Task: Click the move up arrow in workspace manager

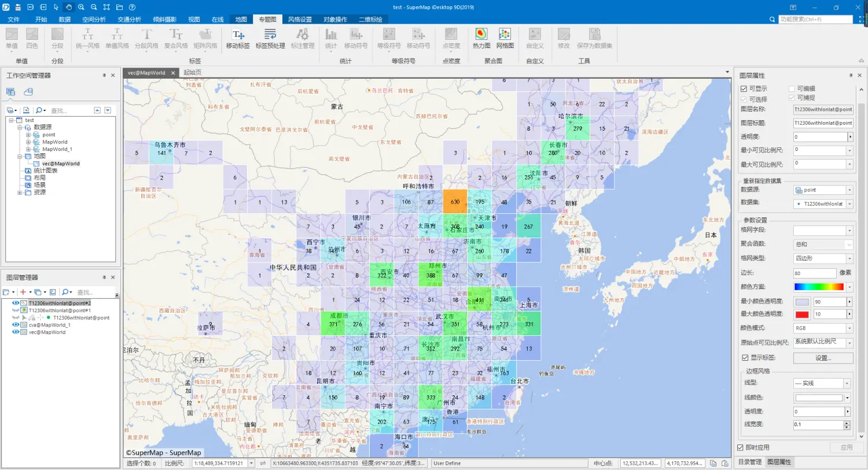Action: (97, 110)
